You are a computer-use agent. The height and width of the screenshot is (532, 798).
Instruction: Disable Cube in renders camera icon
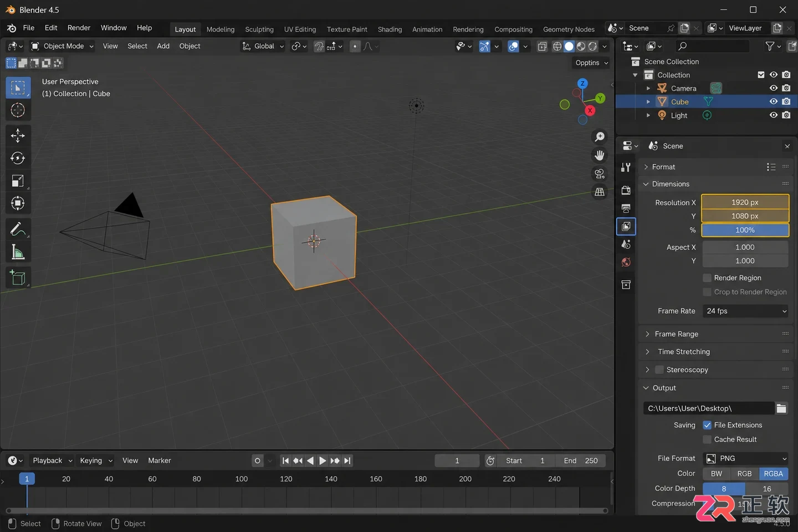point(786,101)
